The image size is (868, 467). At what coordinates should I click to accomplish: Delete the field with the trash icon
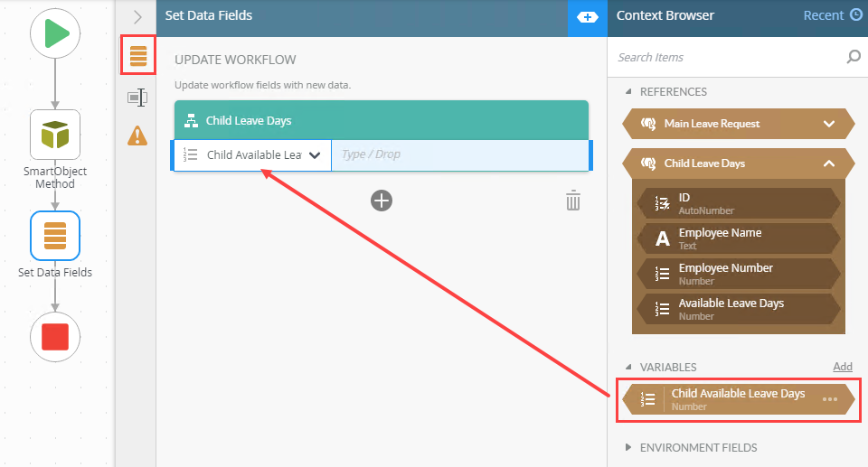pos(573,201)
